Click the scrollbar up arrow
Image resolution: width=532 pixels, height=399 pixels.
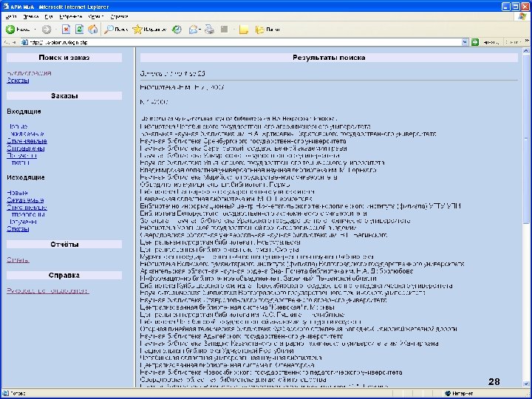pyautogui.click(x=526, y=51)
